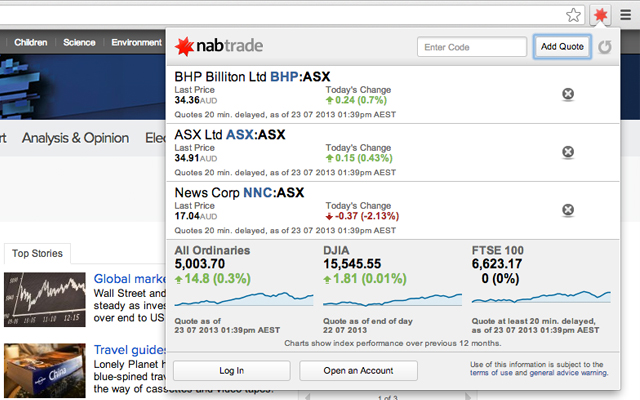
Task: Open the Global markets story headline
Action: pos(130,279)
